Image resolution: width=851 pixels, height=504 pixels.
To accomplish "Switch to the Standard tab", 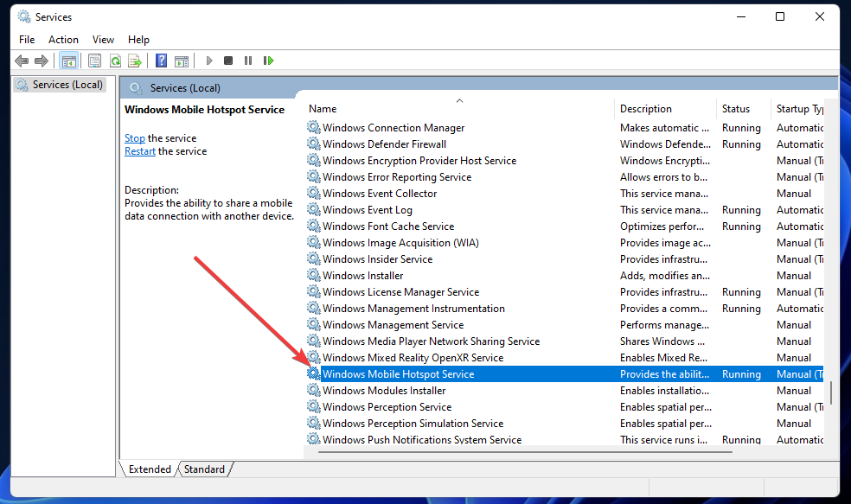I will click(204, 469).
